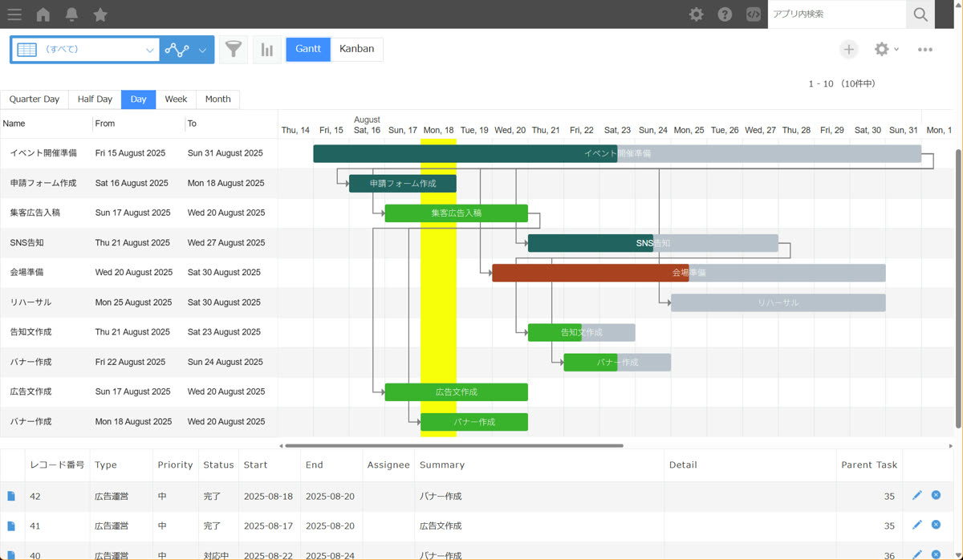Go to the home portal icon
The height and width of the screenshot is (560, 963).
[x=43, y=14]
